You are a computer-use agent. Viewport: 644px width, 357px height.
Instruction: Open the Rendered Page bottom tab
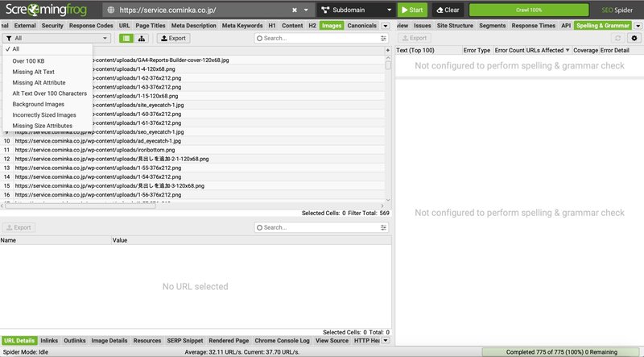point(229,341)
